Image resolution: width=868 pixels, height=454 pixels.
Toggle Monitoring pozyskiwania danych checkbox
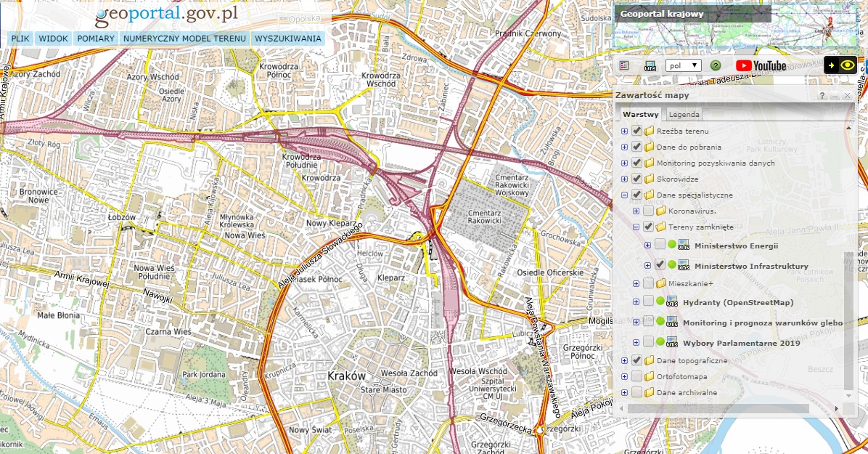point(636,163)
